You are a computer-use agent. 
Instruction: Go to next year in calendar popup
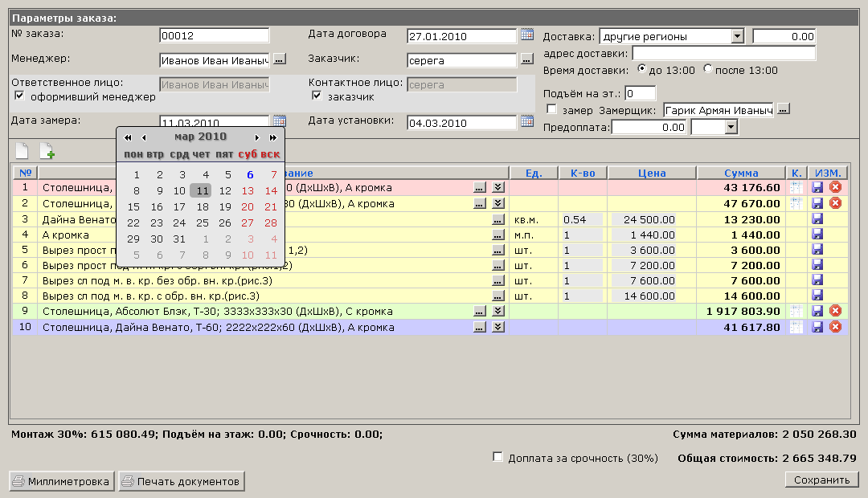273,137
